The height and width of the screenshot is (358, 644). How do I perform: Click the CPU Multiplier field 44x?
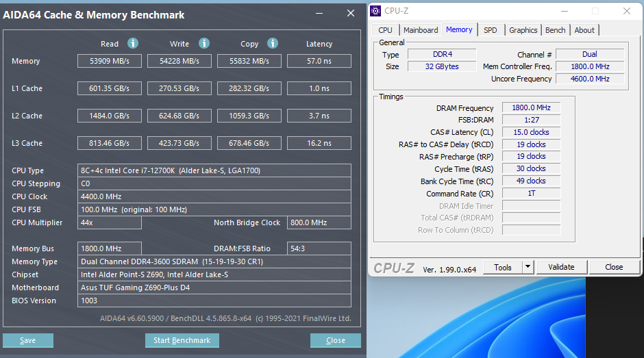coord(110,222)
